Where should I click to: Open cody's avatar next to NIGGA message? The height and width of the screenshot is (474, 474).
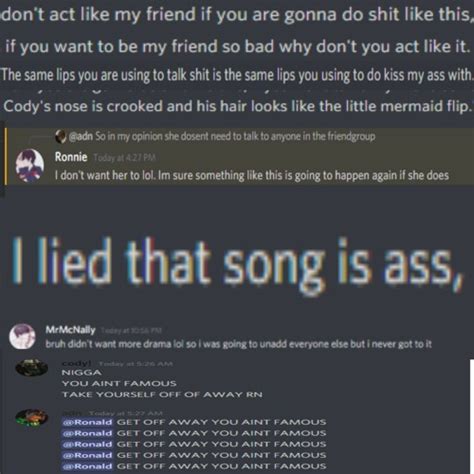(32, 368)
